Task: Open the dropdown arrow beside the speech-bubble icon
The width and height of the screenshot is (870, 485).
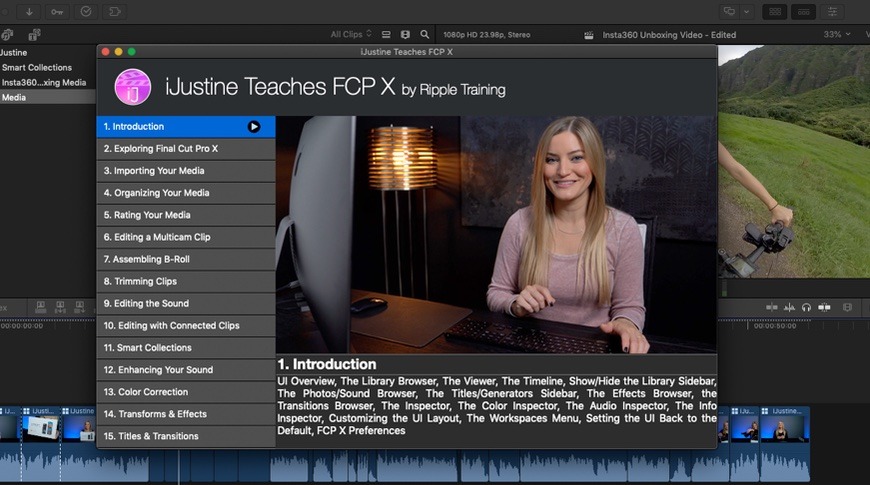Action: click(x=747, y=12)
